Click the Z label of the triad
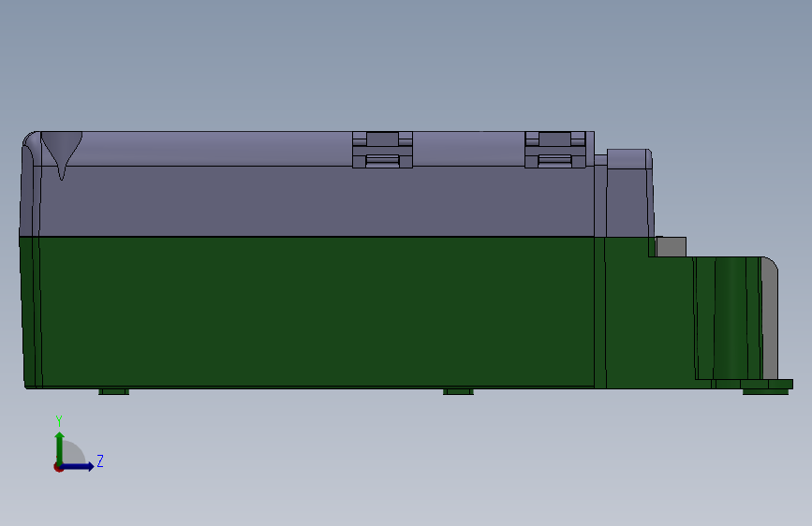This screenshot has height=526, width=812. [x=100, y=460]
